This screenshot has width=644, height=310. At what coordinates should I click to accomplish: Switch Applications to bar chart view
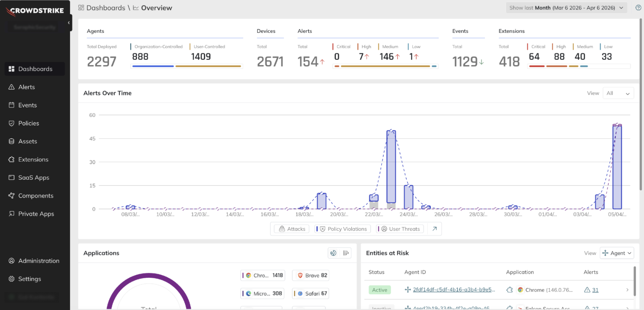coord(346,253)
